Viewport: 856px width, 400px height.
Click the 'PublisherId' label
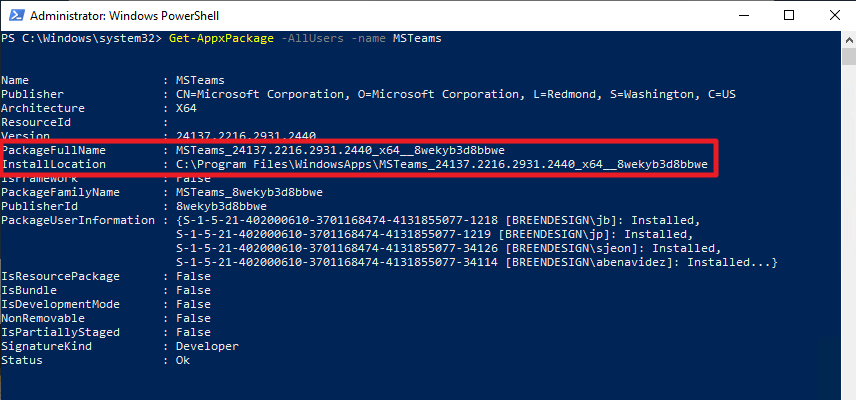[39, 206]
